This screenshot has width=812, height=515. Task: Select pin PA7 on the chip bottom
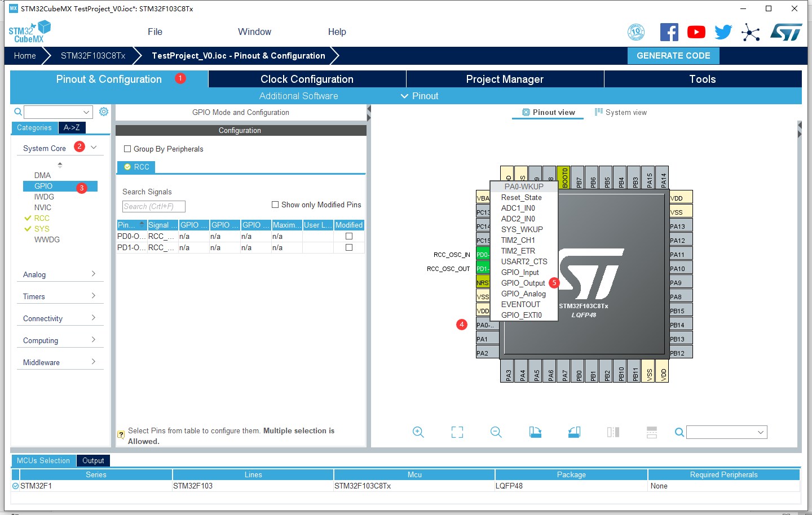pyautogui.click(x=564, y=371)
